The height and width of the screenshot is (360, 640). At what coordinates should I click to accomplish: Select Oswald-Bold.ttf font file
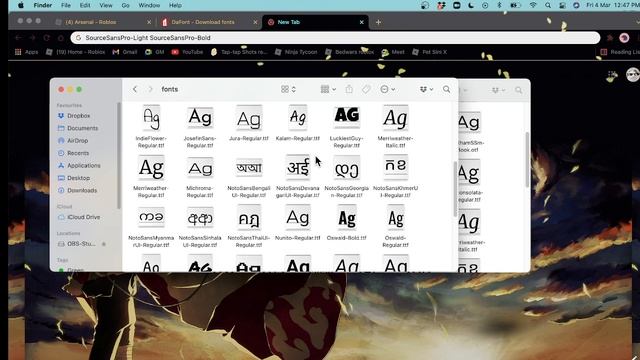tap(347, 223)
